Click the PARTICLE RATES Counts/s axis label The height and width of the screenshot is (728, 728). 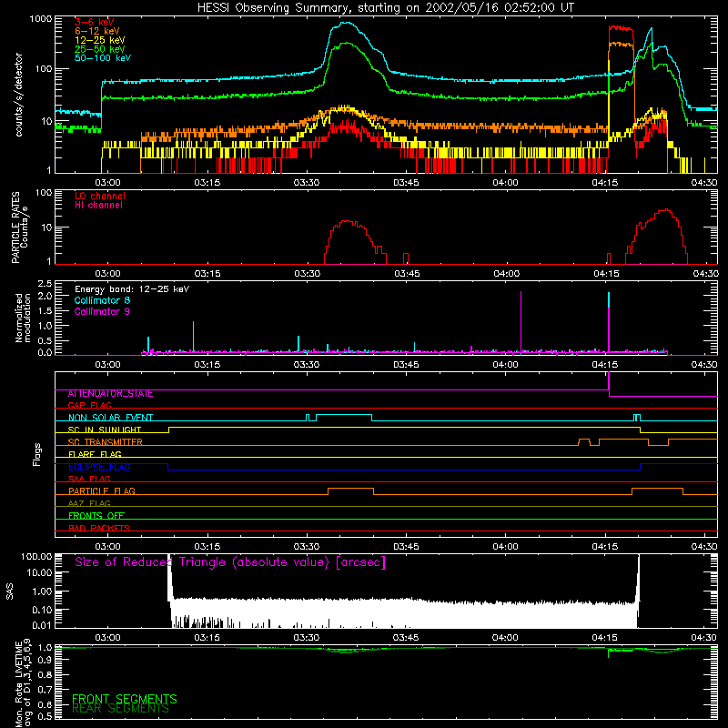click(19, 227)
